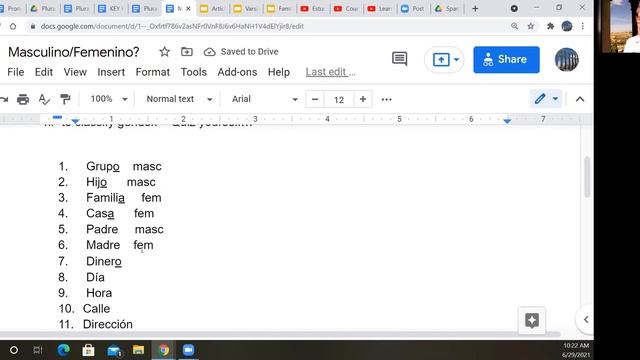
Task: Click the word Grupo in the list
Action: pyautogui.click(x=103, y=167)
